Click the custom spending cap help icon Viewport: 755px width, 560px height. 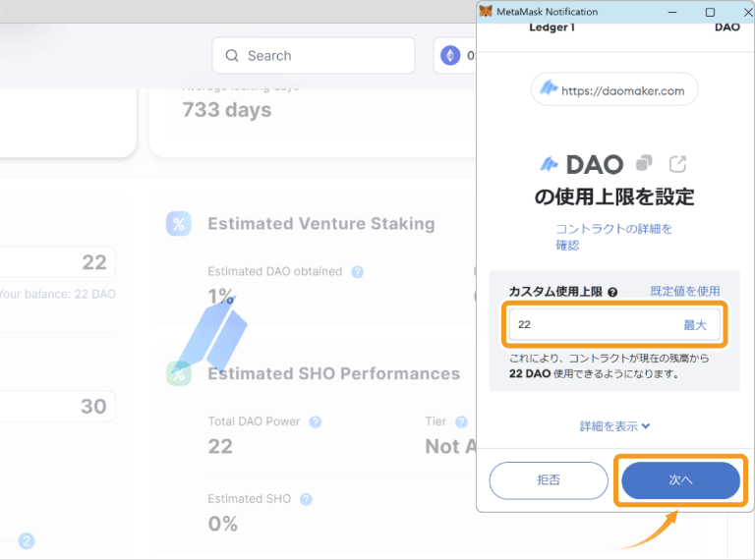coord(612,292)
